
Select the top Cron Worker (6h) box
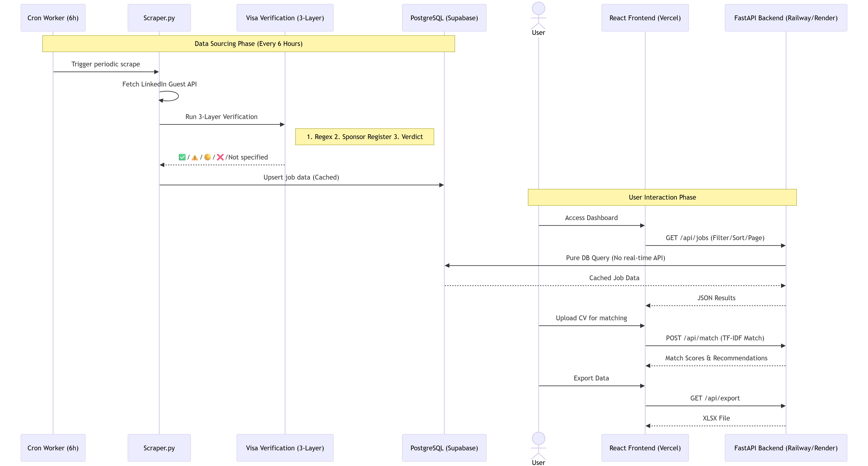(53, 18)
